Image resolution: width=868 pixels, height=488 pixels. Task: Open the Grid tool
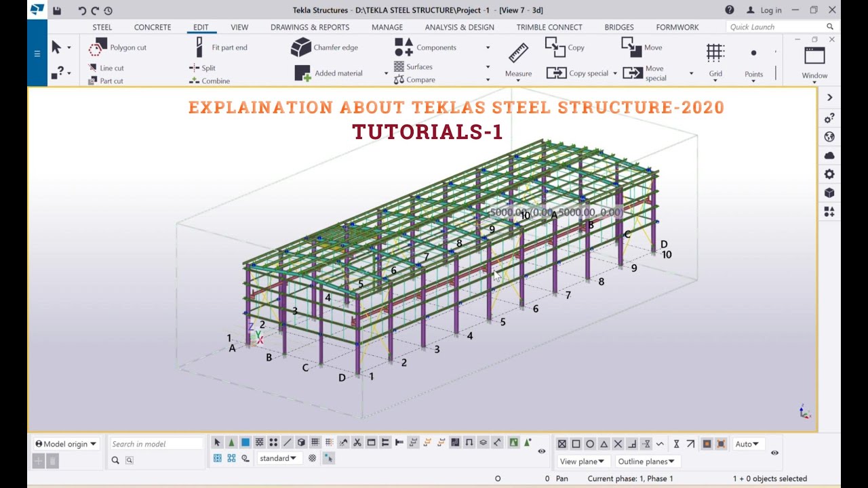click(x=715, y=61)
